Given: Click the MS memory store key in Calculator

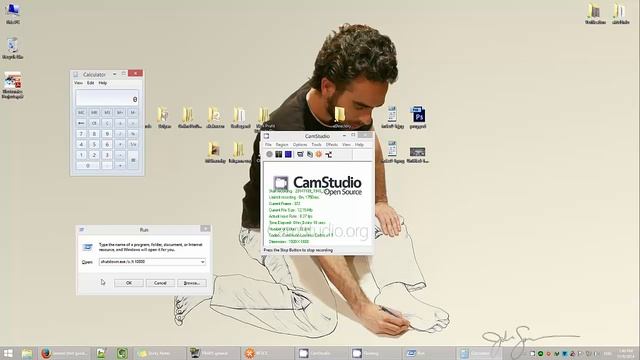Looking at the screenshot, I should coord(107,112).
